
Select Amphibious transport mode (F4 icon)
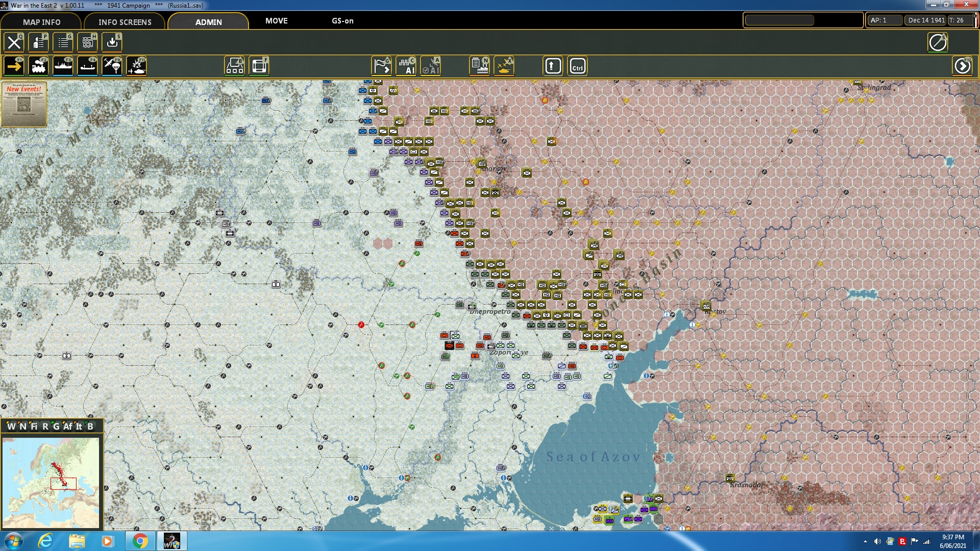(87, 66)
